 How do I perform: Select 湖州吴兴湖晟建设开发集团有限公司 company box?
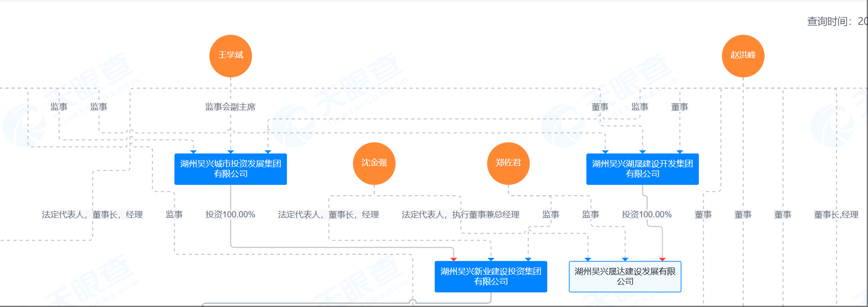pyautogui.click(x=642, y=169)
